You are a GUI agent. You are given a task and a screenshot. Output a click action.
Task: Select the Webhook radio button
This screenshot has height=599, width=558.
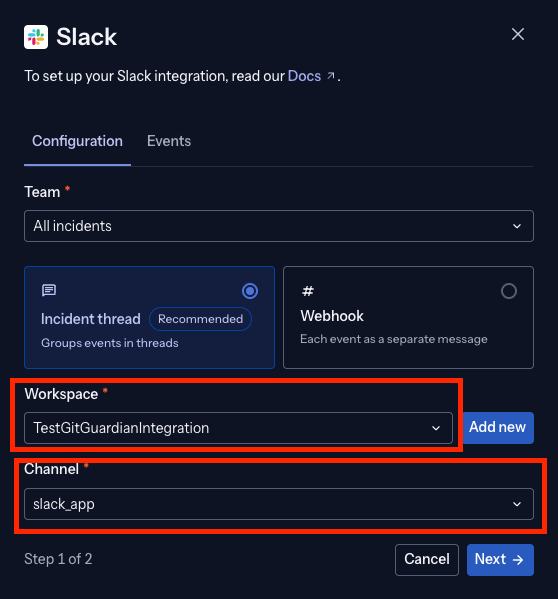click(509, 291)
